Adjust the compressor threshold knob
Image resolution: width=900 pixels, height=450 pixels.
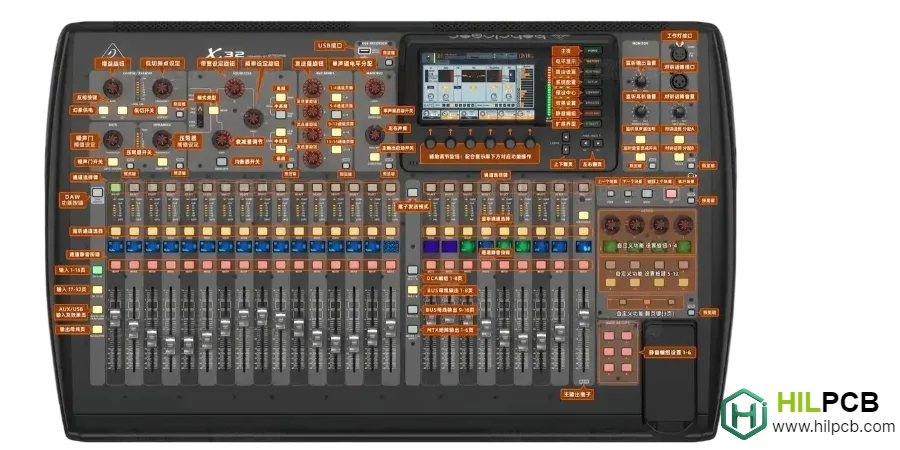(162, 139)
